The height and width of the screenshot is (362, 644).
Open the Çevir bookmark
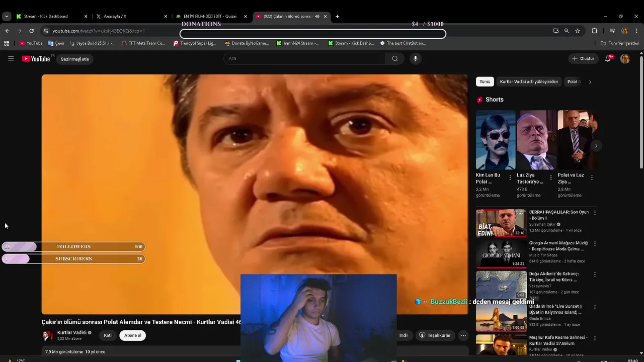56,43
